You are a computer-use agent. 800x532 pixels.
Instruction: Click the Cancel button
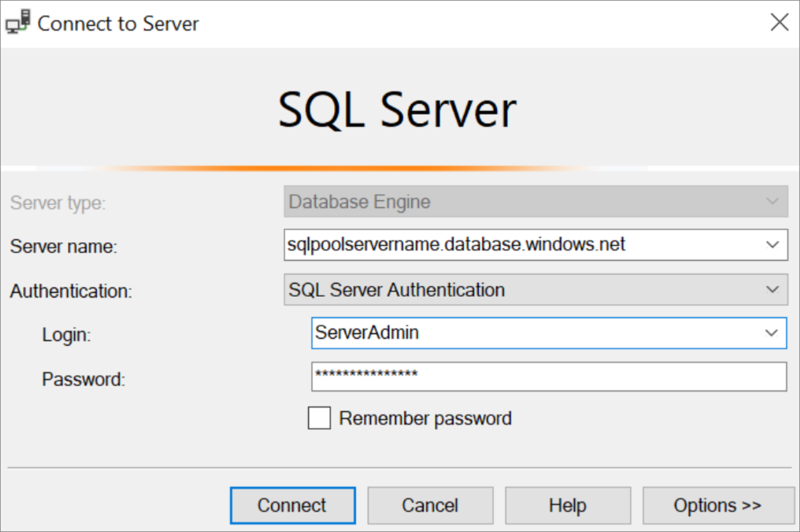pos(430,505)
